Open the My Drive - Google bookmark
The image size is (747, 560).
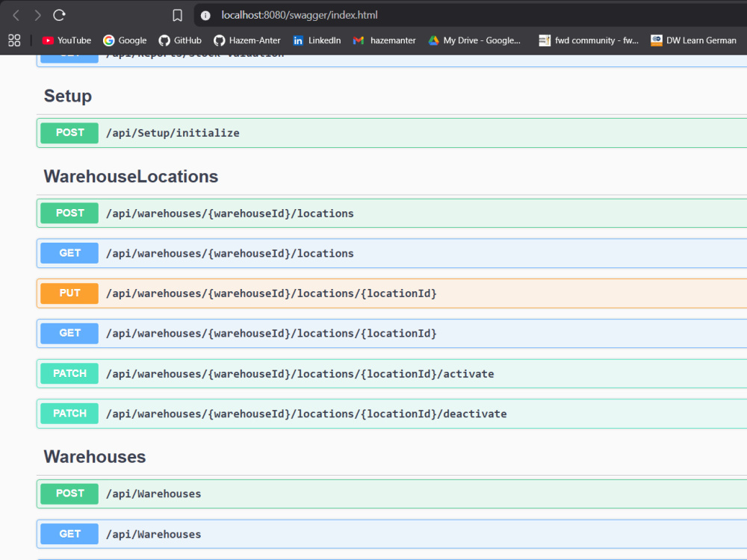pos(474,40)
